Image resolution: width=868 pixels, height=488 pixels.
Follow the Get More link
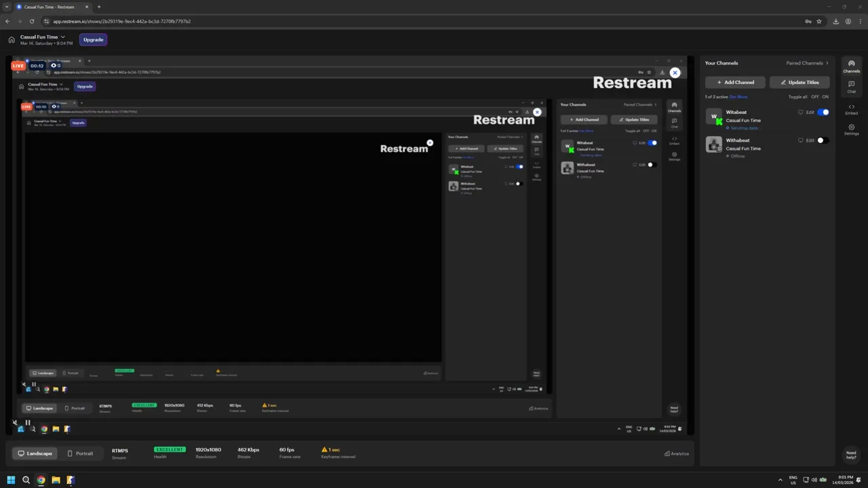click(x=738, y=97)
